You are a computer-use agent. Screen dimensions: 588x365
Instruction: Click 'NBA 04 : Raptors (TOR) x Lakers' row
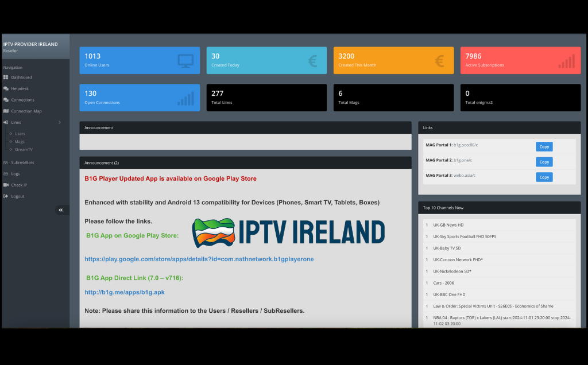[x=499, y=320]
